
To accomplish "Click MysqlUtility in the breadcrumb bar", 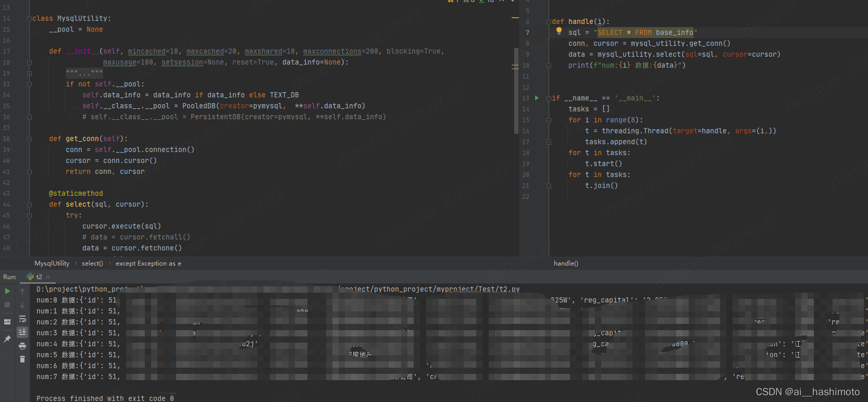I will coord(52,263).
